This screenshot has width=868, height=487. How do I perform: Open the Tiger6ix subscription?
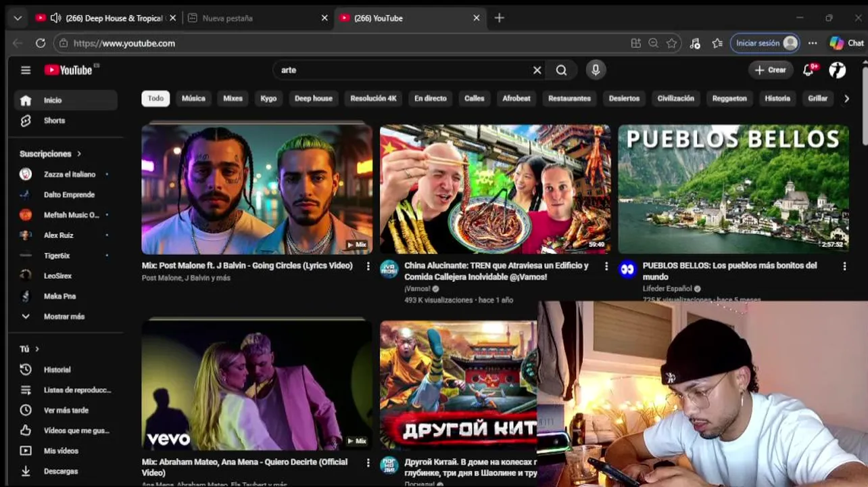coord(66,256)
